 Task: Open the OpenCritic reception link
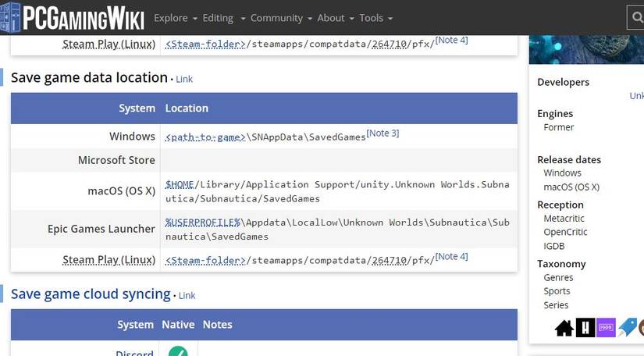565,232
